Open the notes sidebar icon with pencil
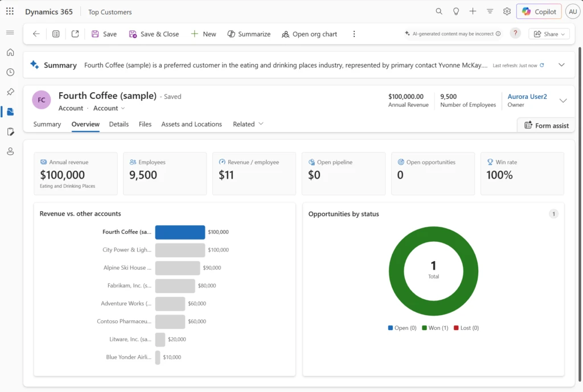 pyautogui.click(x=10, y=131)
